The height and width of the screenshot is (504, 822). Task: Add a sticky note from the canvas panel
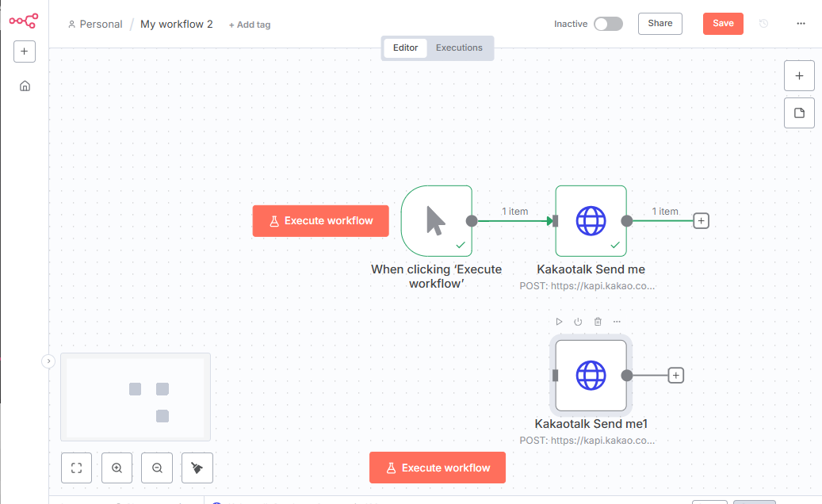pyautogui.click(x=799, y=113)
